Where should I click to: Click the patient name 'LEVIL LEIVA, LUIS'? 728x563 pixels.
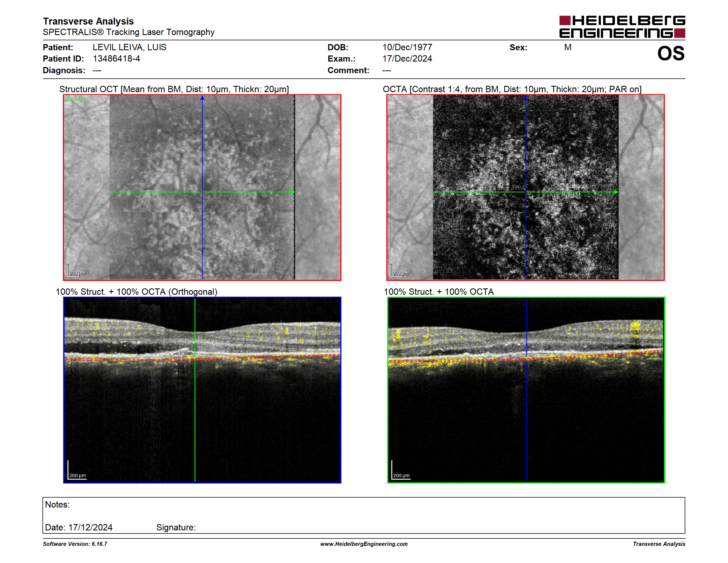(x=129, y=47)
